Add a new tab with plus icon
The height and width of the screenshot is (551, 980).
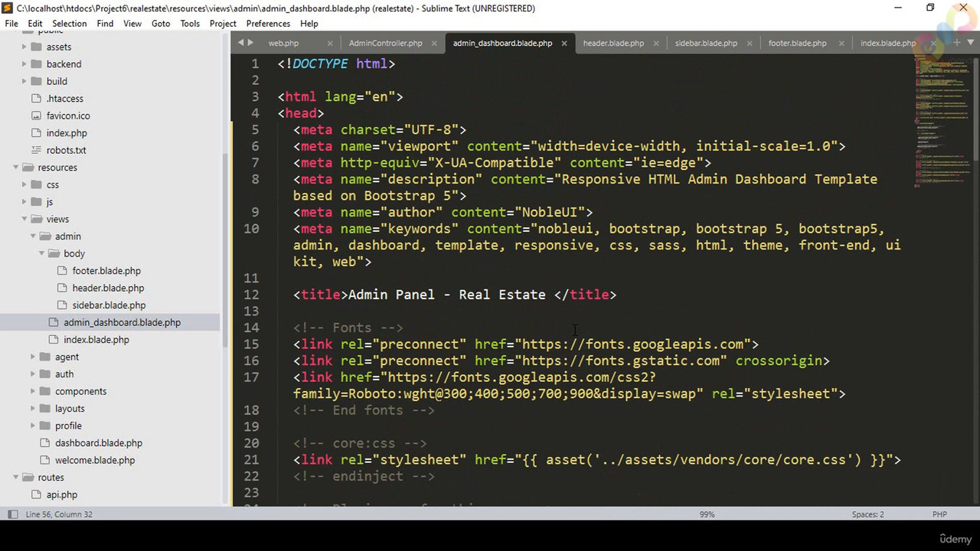tap(957, 43)
